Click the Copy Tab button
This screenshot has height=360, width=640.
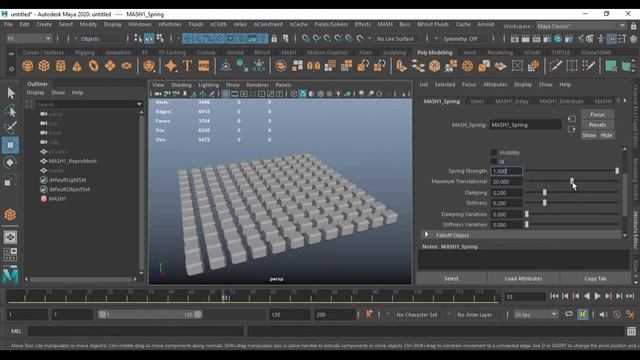click(595, 278)
